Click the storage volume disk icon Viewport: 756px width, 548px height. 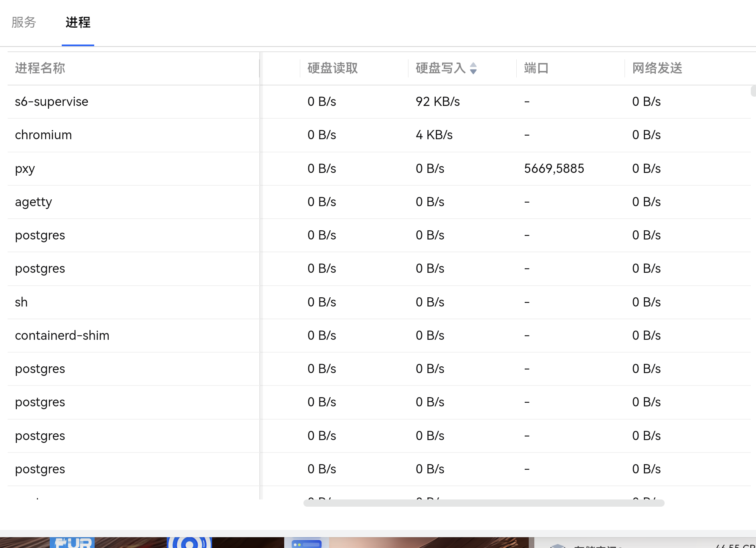click(x=558, y=546)
